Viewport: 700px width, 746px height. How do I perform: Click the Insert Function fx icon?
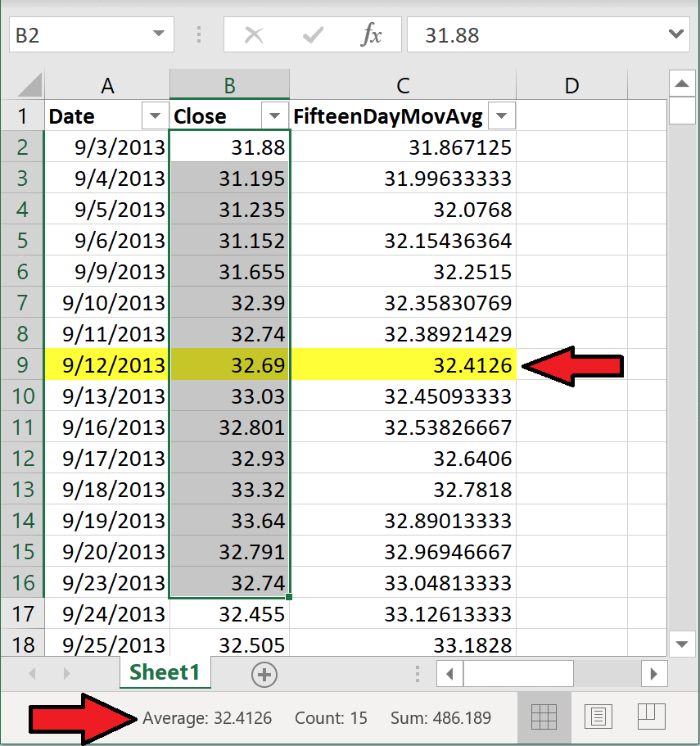pyautogui.click(x=372, y=34)
